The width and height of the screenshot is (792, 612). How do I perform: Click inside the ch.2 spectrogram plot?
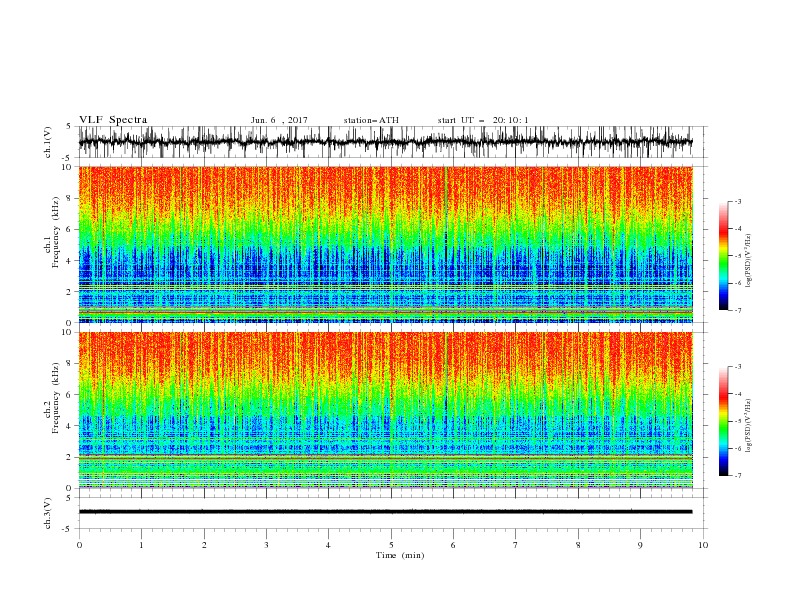click(385, 410)
